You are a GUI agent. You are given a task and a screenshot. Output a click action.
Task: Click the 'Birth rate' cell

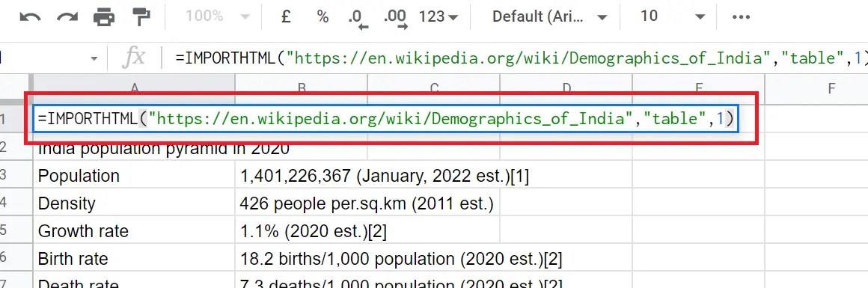134,258
